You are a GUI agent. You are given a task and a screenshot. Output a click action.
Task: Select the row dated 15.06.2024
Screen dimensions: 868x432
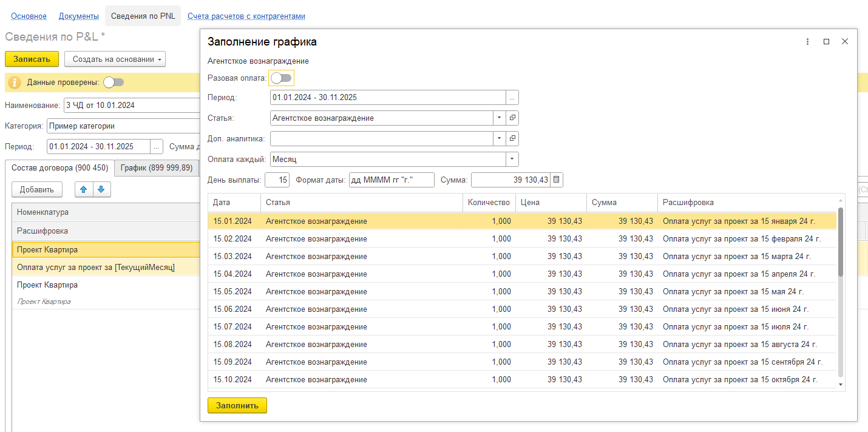point(522,309)
